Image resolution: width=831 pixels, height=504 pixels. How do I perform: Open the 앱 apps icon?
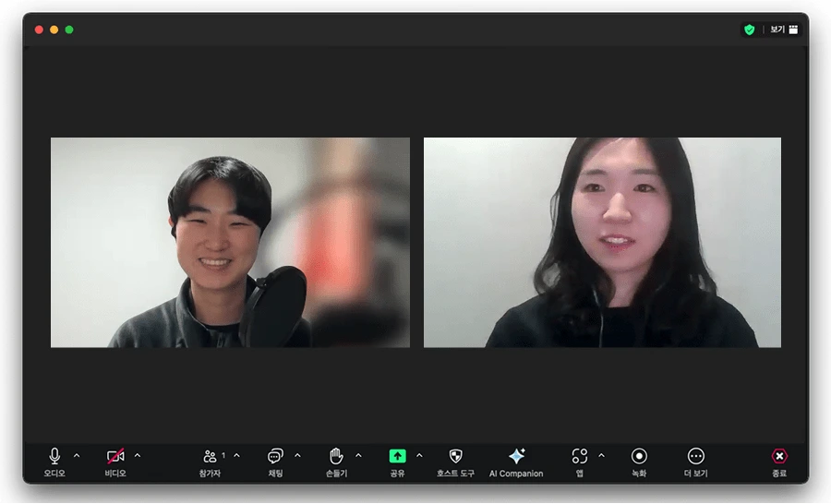(x=579, y=456)
